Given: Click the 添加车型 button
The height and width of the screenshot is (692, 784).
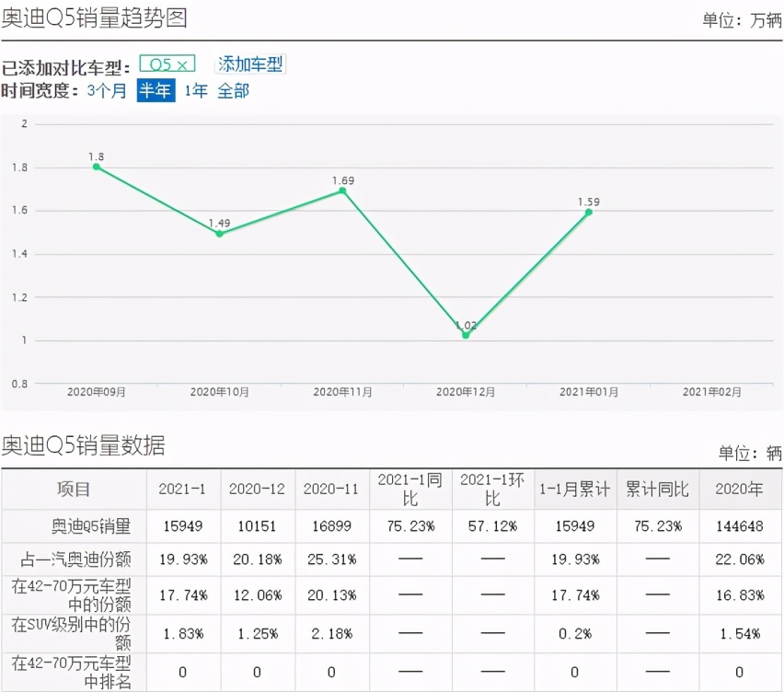Looking at the screenshot, I should (x=250, y=64).
